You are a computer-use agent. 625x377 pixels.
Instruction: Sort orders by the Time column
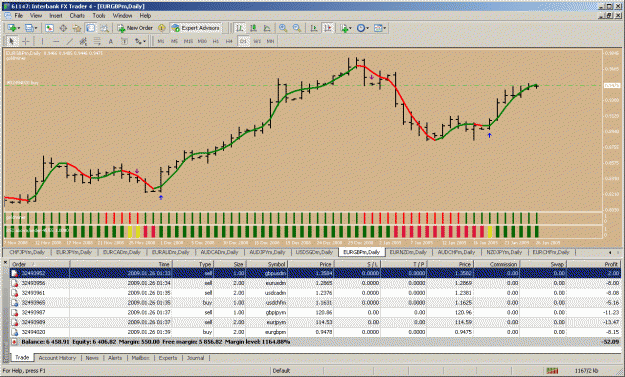coord(121,264)
